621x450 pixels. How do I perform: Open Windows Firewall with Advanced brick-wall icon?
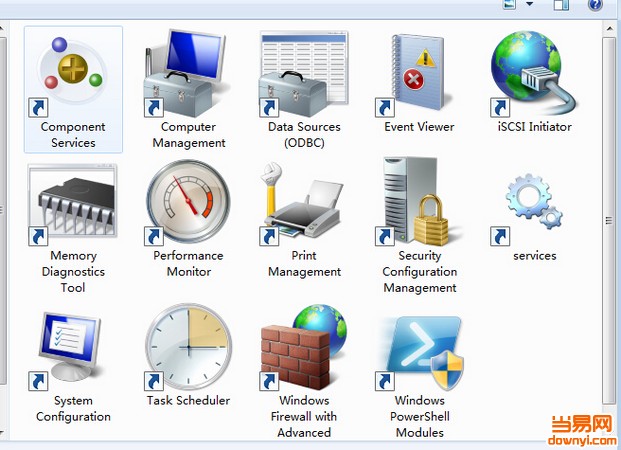tap(304, 347)
